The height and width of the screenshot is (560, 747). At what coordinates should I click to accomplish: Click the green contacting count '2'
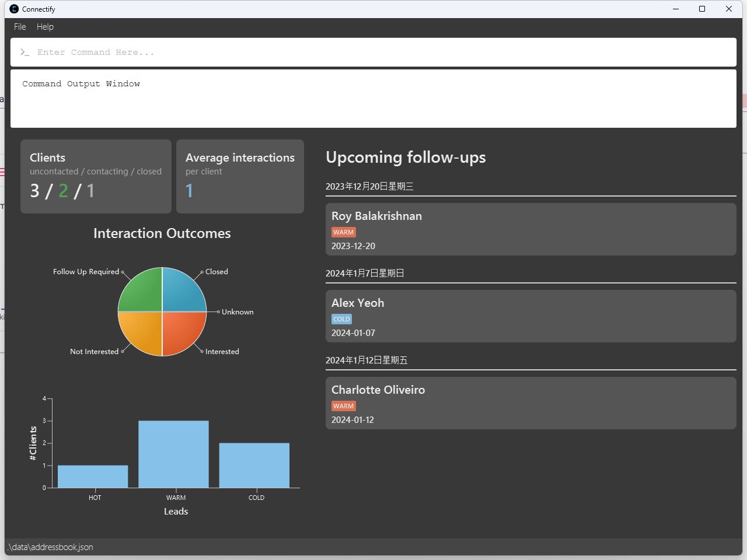tap(63, 191)
